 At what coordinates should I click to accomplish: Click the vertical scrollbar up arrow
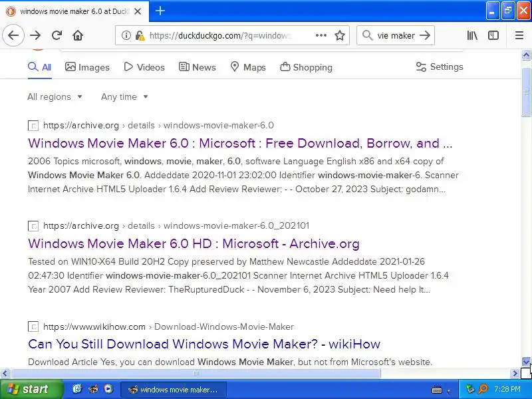point(526,55)
